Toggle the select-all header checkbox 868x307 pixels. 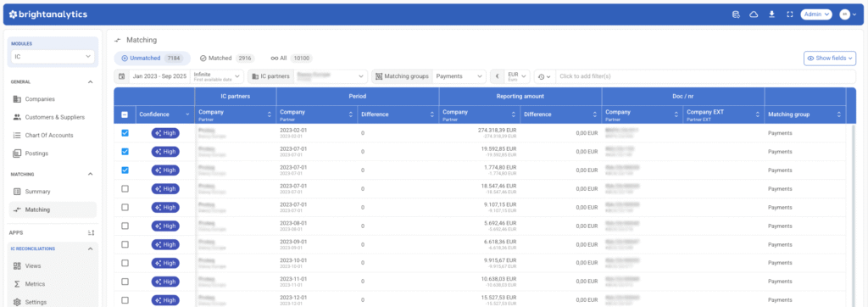[x=125, y=114]
